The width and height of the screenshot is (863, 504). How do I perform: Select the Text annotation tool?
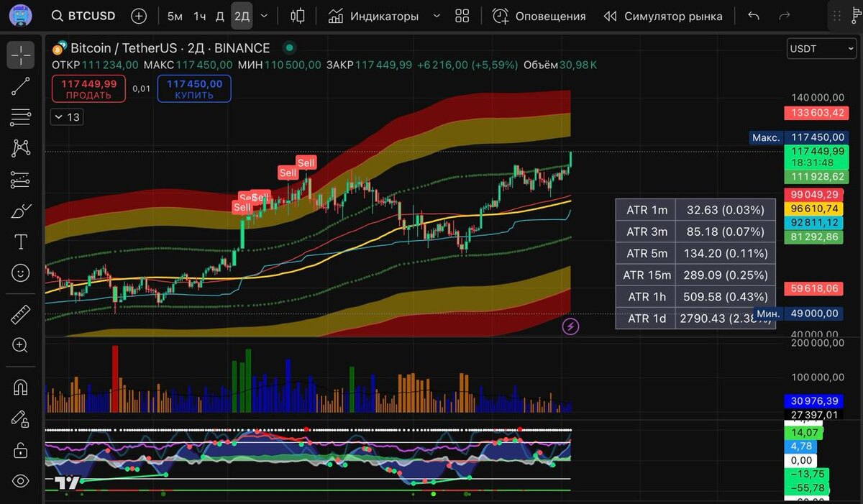(x=21, y=242)
